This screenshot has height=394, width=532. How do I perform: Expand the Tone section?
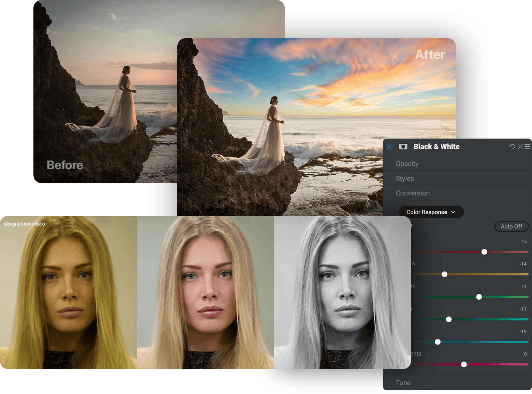(x=403, y=383)
